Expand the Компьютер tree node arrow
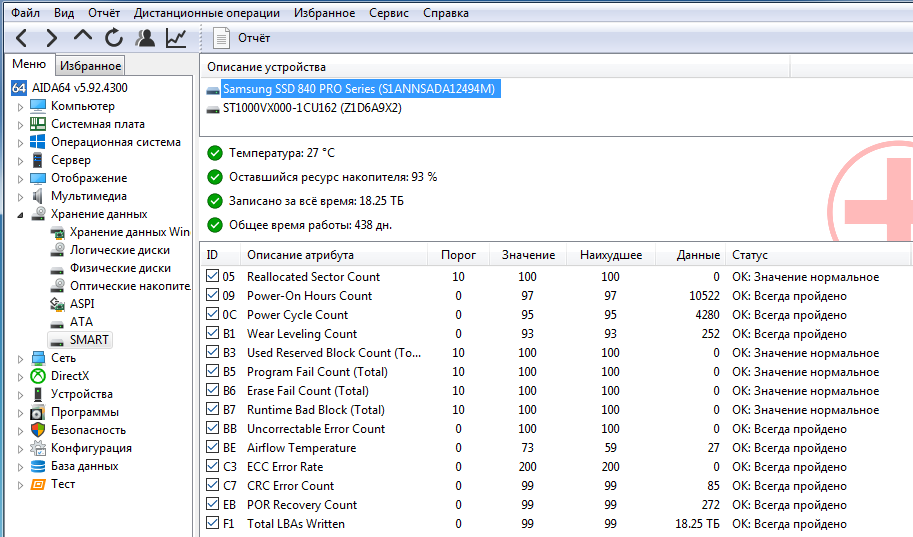The image size is (913, 537). pyautogui.click(x=20, y=107)
